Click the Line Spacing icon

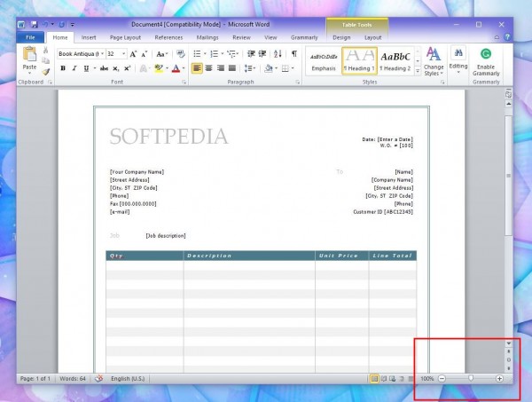(x=248, y=68)
